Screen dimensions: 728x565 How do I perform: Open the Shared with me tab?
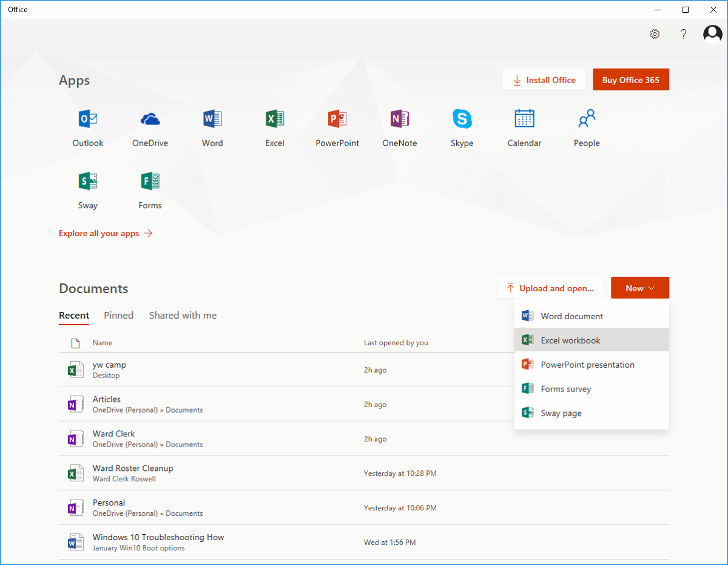tap(183, 315)
